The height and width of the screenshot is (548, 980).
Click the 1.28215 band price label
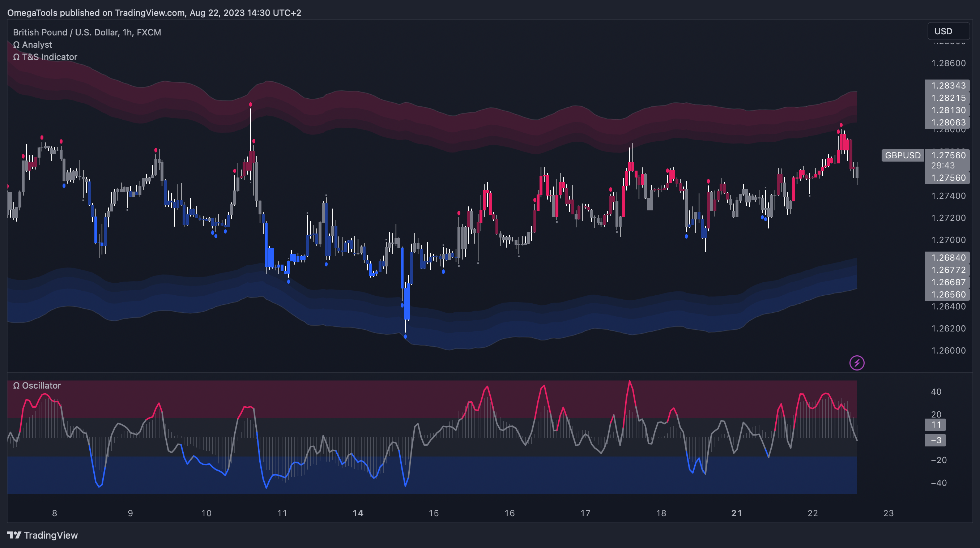click(948, 98)
